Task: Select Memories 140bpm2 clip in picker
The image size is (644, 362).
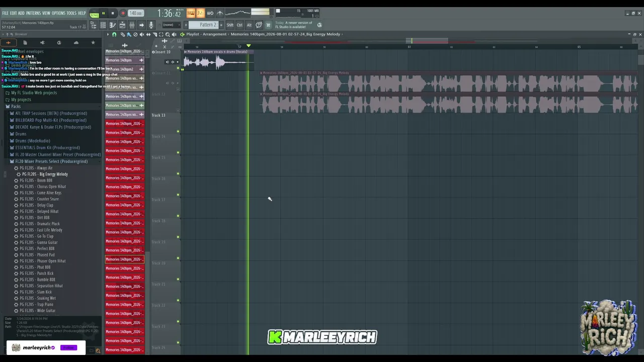Action: pyautogui.click(x=124, y=69)
